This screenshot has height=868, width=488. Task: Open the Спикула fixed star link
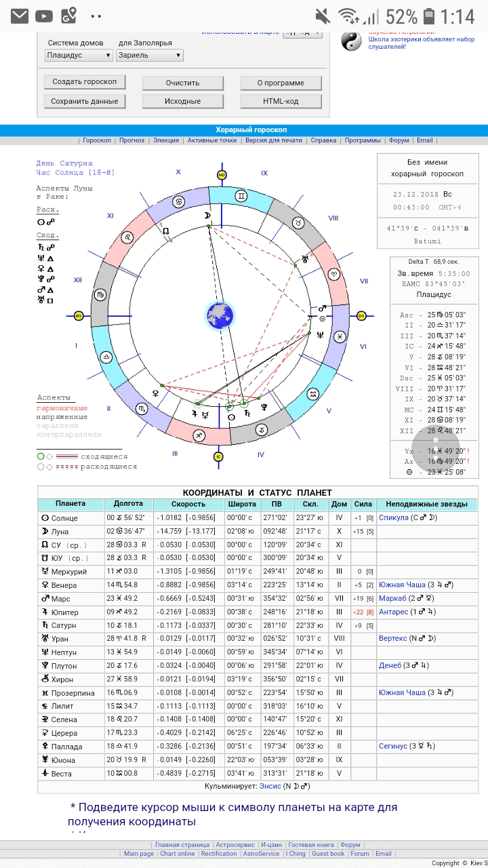point(393,517)
